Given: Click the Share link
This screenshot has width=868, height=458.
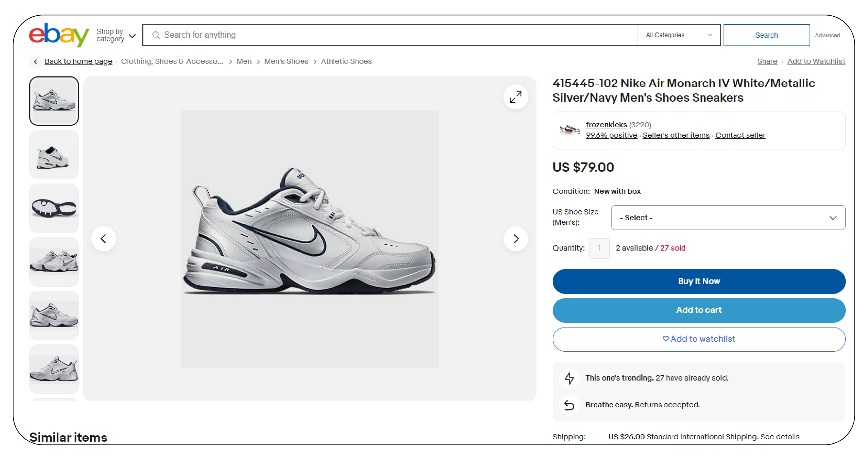Looking at the screenshot, I should [x=767, y=61].
